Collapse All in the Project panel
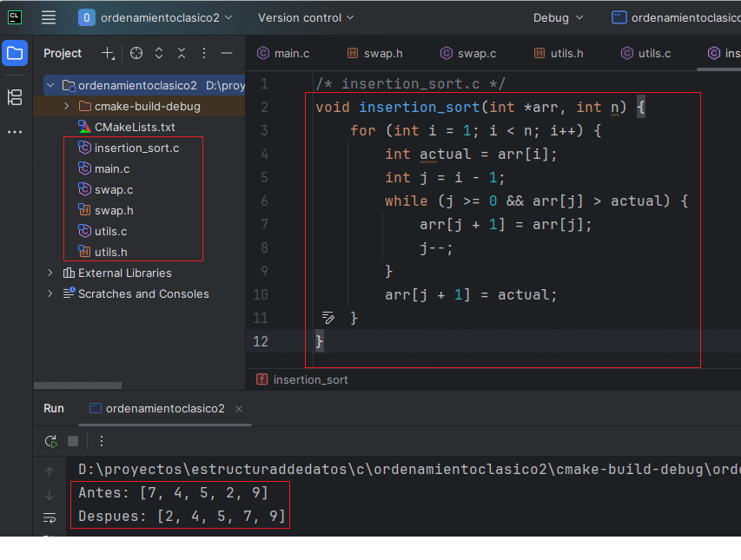 (181, 53)
